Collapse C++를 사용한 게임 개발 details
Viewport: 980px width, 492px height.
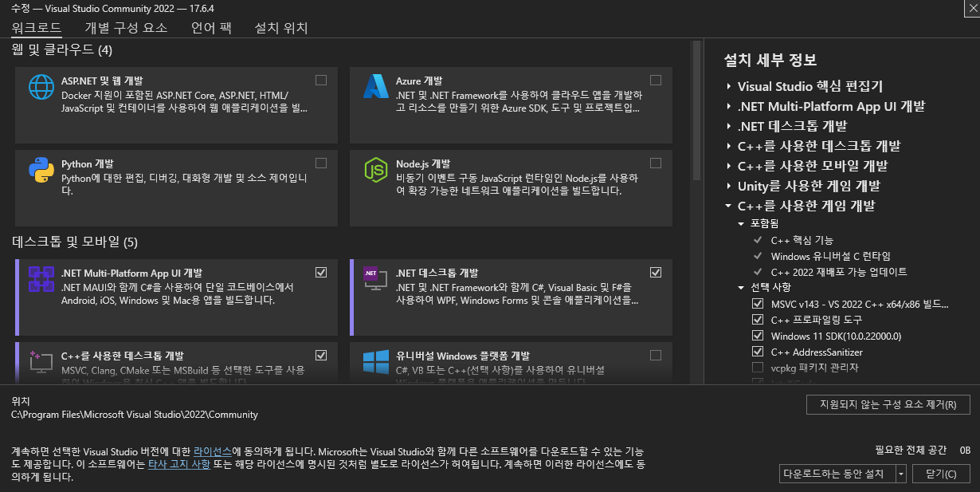click(x=729, y=206)
